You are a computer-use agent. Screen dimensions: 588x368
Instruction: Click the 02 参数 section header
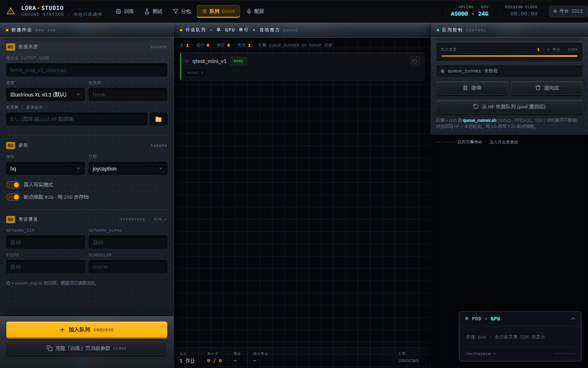(x=87, y=145)
